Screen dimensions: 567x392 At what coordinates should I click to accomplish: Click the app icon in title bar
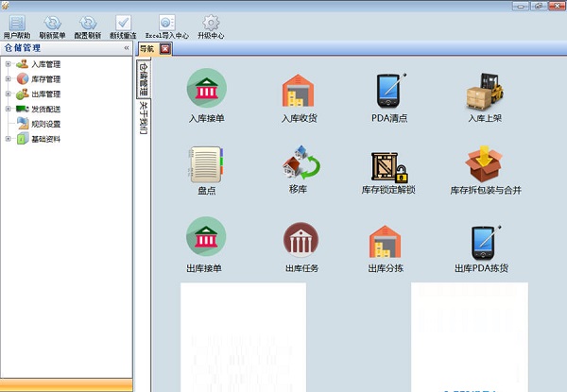click(x=5, y=5)
